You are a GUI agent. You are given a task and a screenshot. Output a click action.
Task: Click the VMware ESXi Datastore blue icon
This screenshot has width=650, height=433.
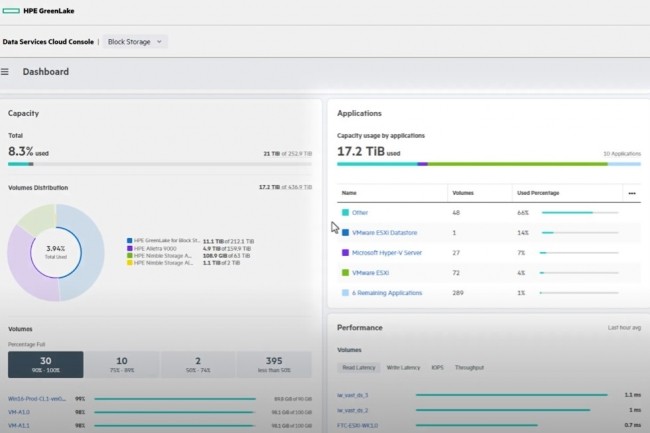pos(345,232)
